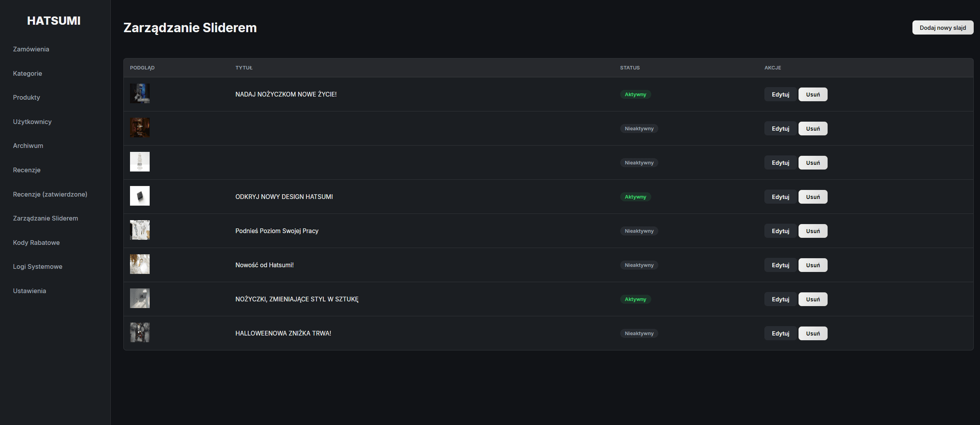Click Aktywny badge of NADAJ NOŻYCZKOM NOWE ŻYCIE!
Viewport: 980px width, 425px height.
click(x=635, y=94)
